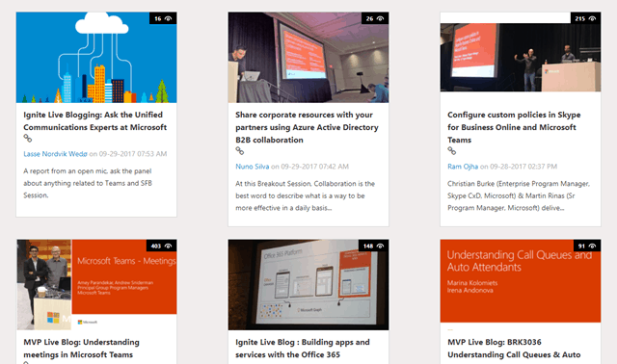Open 'Ignite Live Blog : Building apps' post
The width and height of the screenshot is (617, 364).
click(x=302, y=349)
